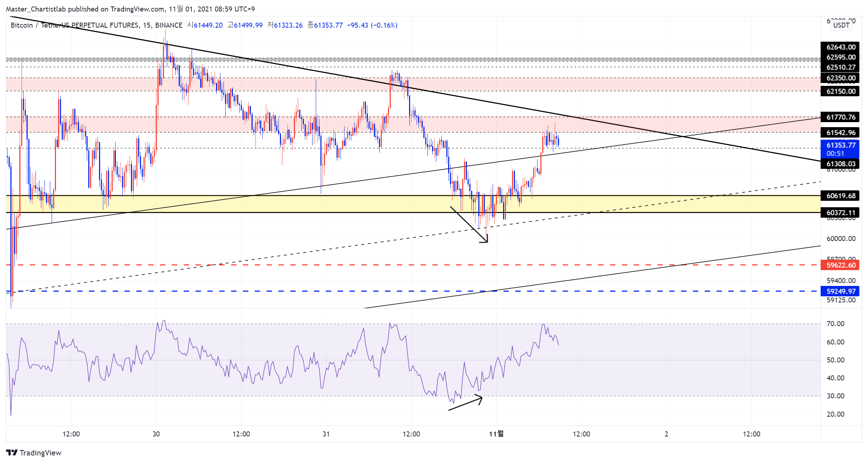Click the RSI 50.00 scale value
868x463 pixels.
(835, 360)
